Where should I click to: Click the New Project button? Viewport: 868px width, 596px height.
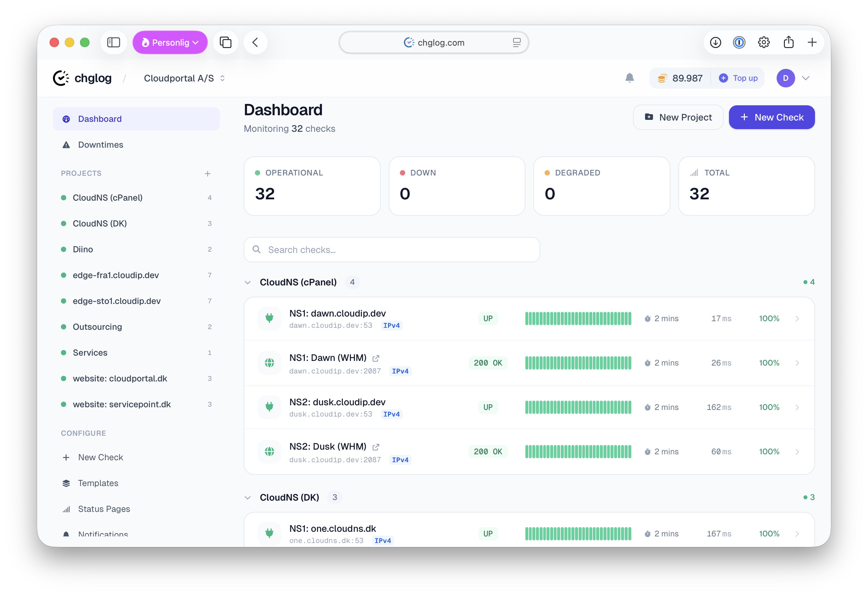pos(678,117)
